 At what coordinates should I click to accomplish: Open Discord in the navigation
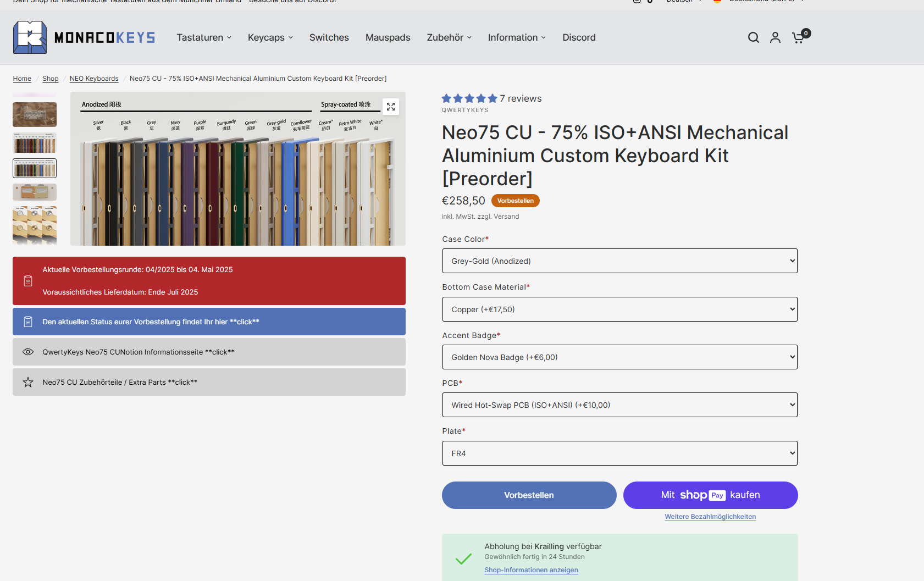(x=579, y=37)
